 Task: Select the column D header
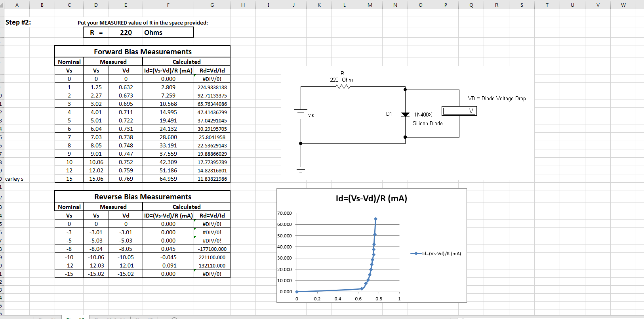pyautogui.click(x=96, y=5)
